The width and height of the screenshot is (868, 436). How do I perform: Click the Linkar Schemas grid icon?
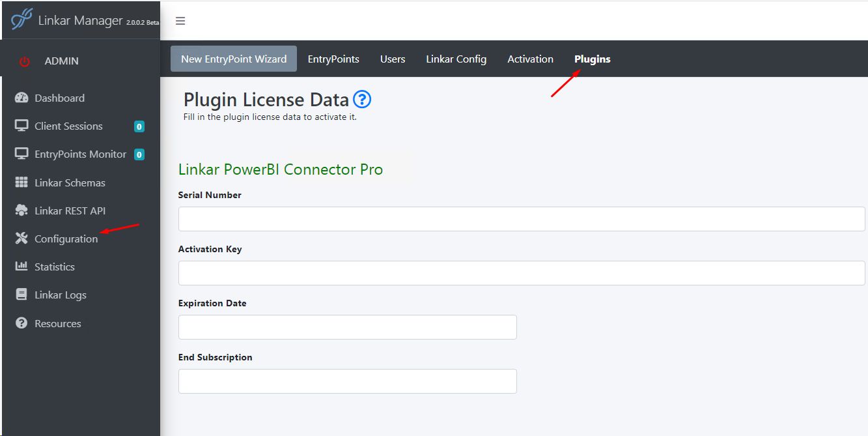[21, 182]
